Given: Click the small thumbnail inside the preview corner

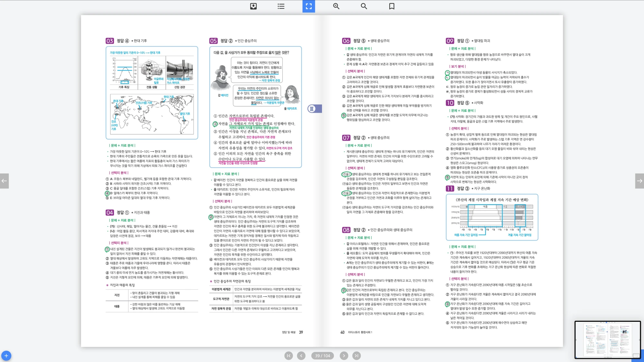Looking at the screenshot, I should (636, 356).
